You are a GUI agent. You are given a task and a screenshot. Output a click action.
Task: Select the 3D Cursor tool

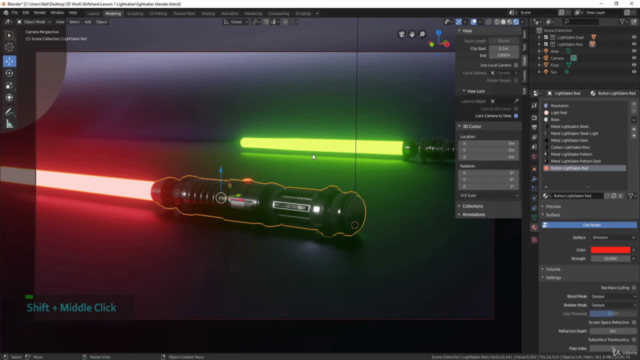point(9,47)
